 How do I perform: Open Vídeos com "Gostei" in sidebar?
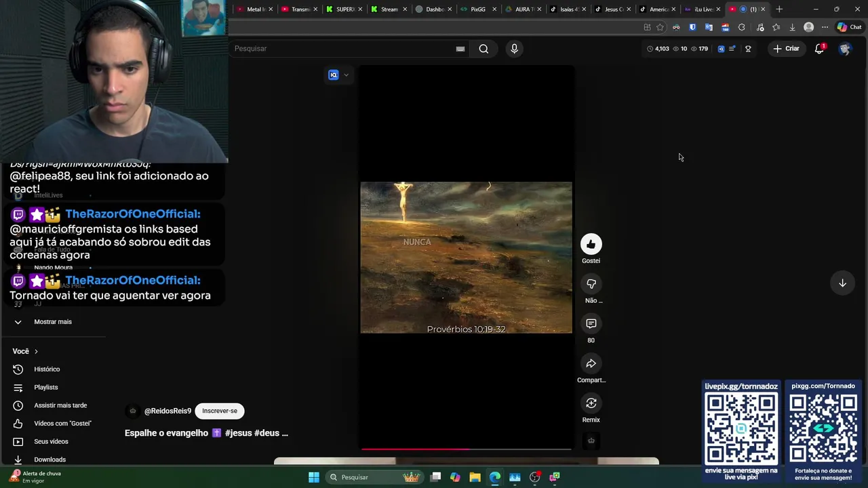(62, 424)
